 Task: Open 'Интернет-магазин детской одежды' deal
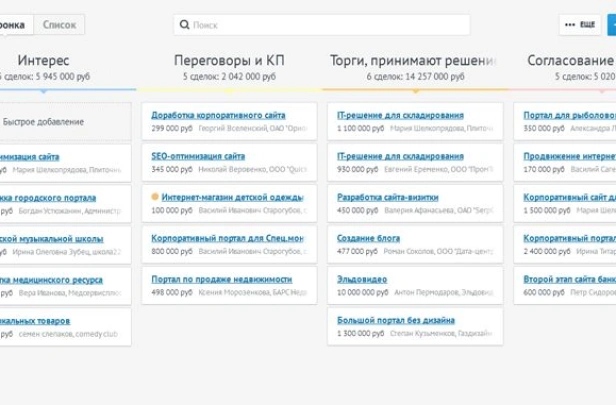click(233, 198)
